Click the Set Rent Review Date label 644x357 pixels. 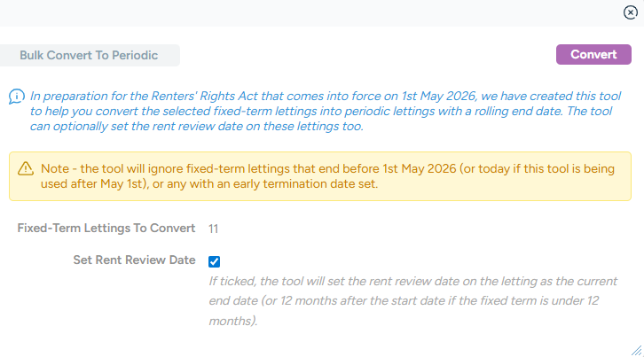(134, 261)
